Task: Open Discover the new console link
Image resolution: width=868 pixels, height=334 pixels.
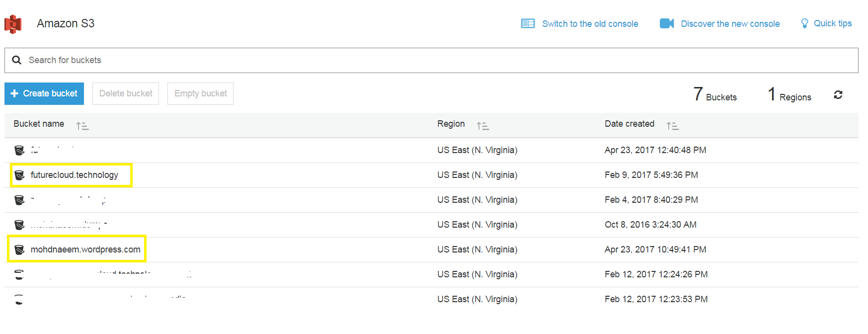Action: point(730,24)
